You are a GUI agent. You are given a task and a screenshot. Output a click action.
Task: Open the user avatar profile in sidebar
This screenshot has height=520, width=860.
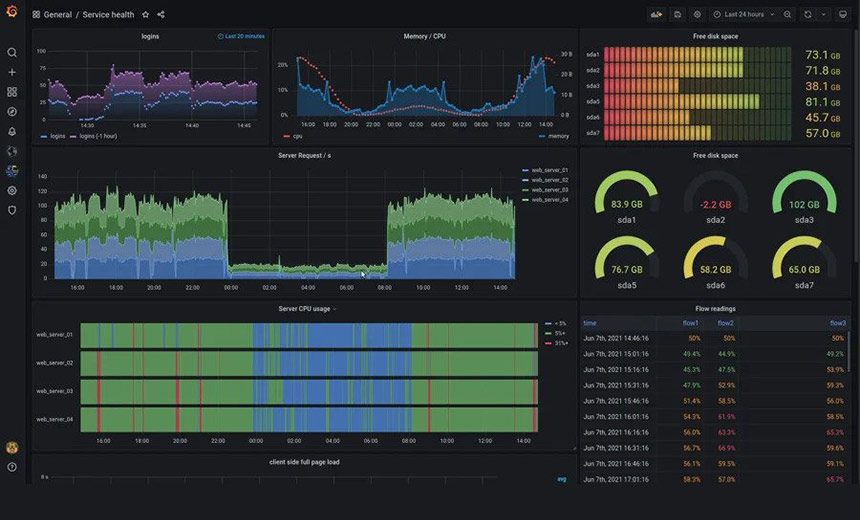pos(12,448)
